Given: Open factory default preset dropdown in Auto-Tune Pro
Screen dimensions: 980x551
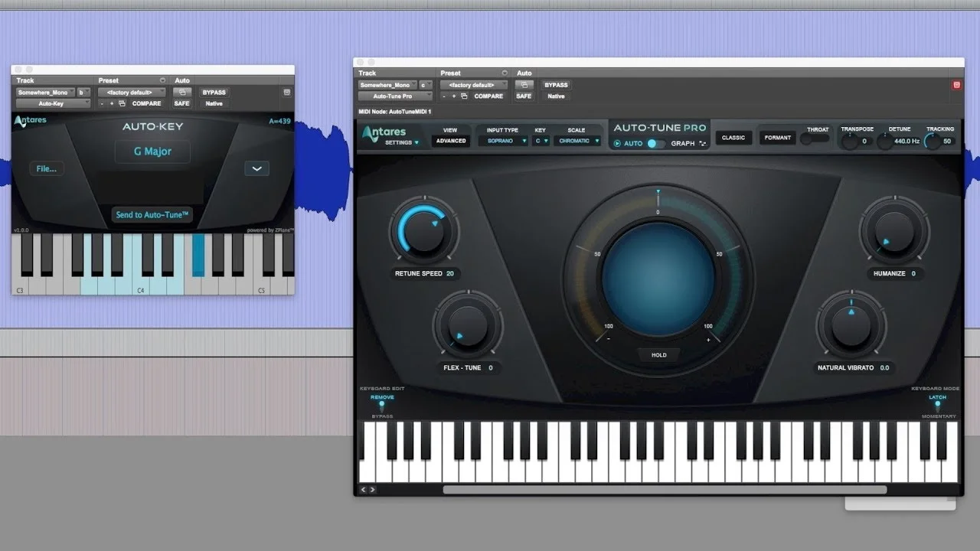Looking at the screenshot, I should [474, 85].
